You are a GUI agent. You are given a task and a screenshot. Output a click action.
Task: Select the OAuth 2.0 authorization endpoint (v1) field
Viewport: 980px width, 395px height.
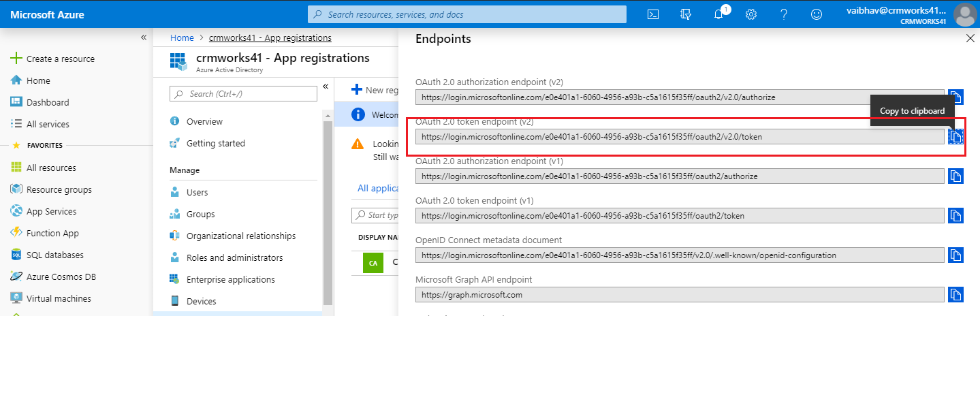pos(680,176)
